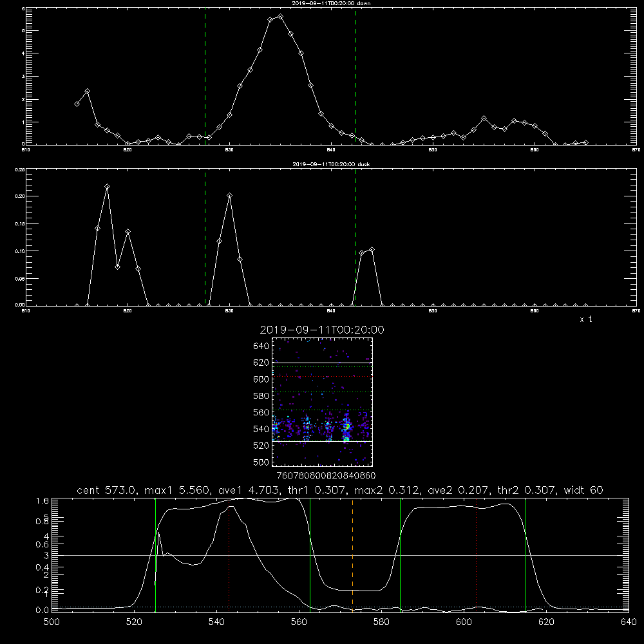Click the "620" label on bottom plot x-axis

(546, 622)
